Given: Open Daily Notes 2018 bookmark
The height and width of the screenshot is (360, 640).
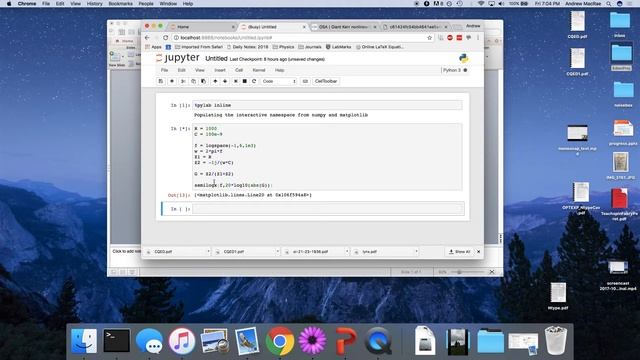Looking at the screenshot, I should pyautogui.click(x=247, y=47).
